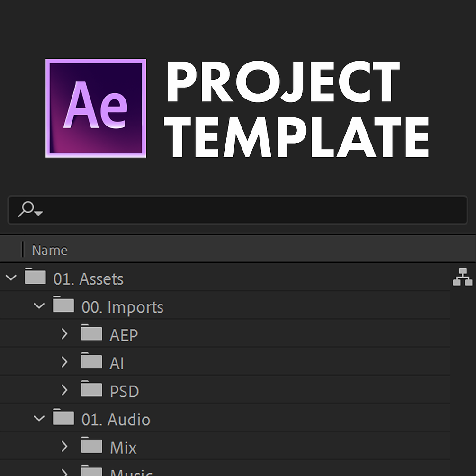
Task: Click the AEP folder icon
Action: (x=91, y=333)
